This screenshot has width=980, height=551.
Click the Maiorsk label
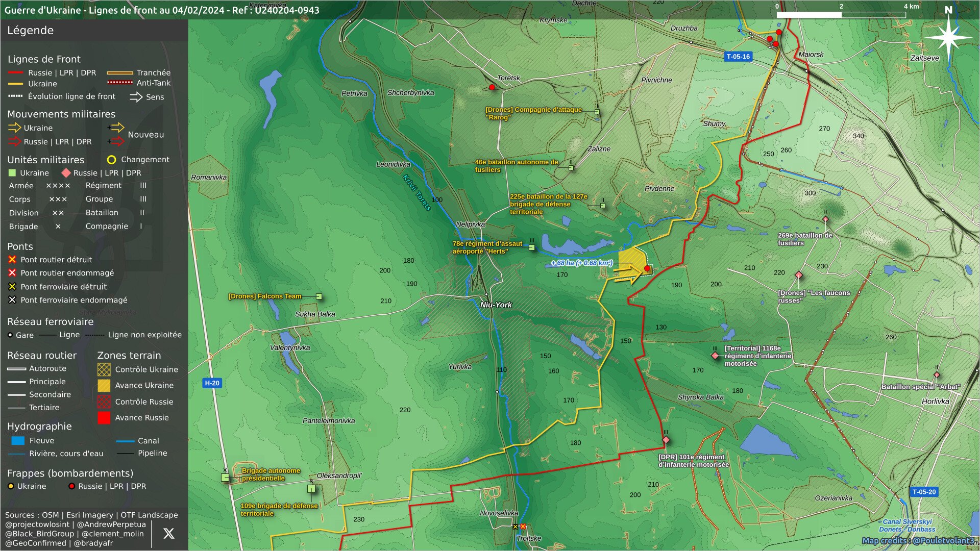coord(811,55)
